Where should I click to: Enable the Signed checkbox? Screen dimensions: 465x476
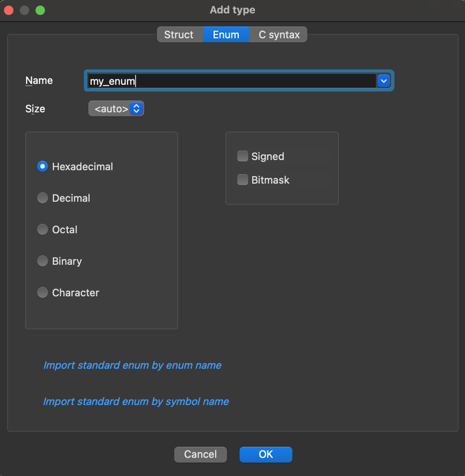(x=242, y=156)
